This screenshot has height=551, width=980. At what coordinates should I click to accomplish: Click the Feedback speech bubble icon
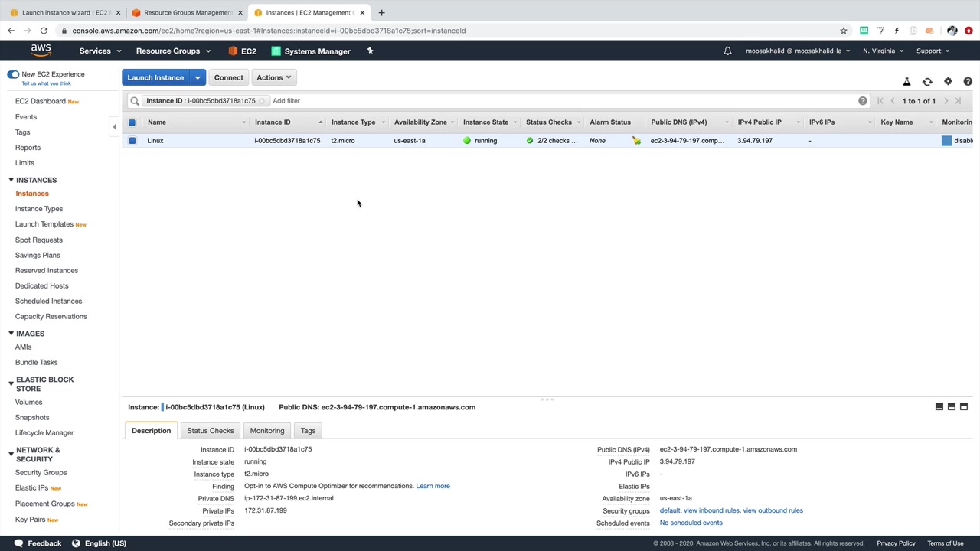tap(18, 543)
